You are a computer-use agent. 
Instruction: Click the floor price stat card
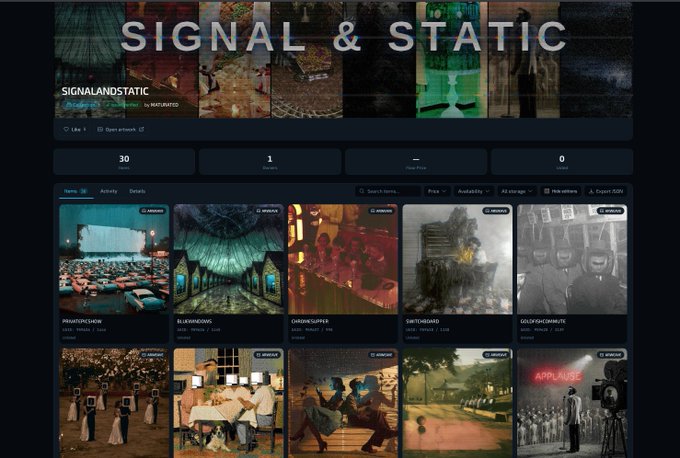click(x=416, y=162)
